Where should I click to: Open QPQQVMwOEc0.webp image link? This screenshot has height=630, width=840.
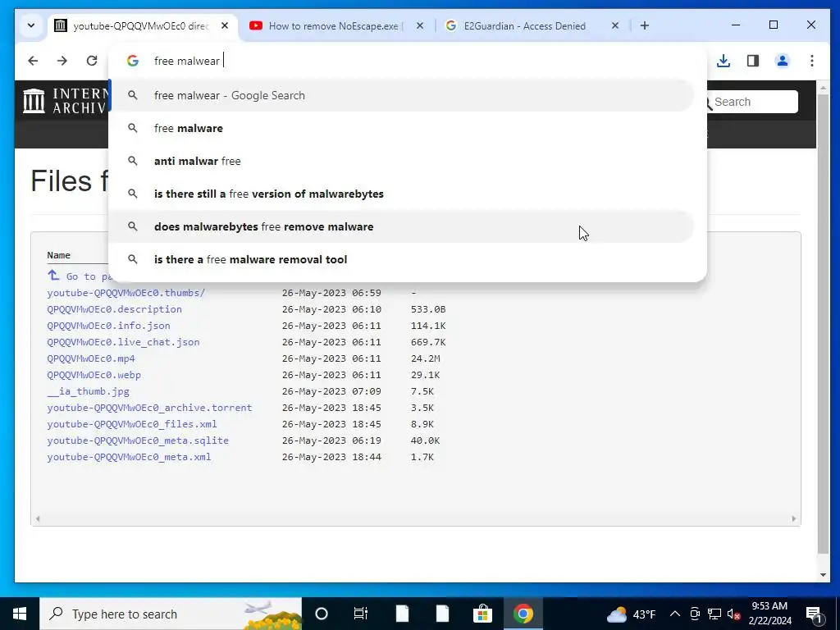point(94,375)
